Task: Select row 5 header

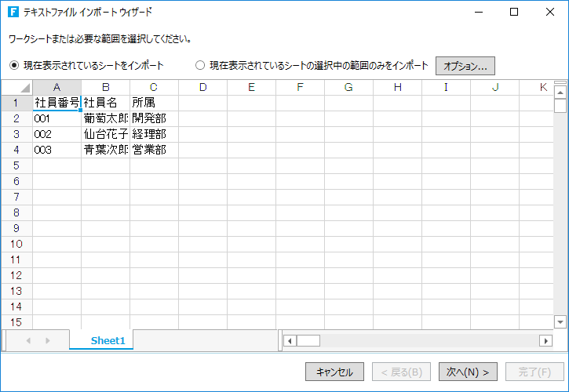Action: tap(16, 165)
